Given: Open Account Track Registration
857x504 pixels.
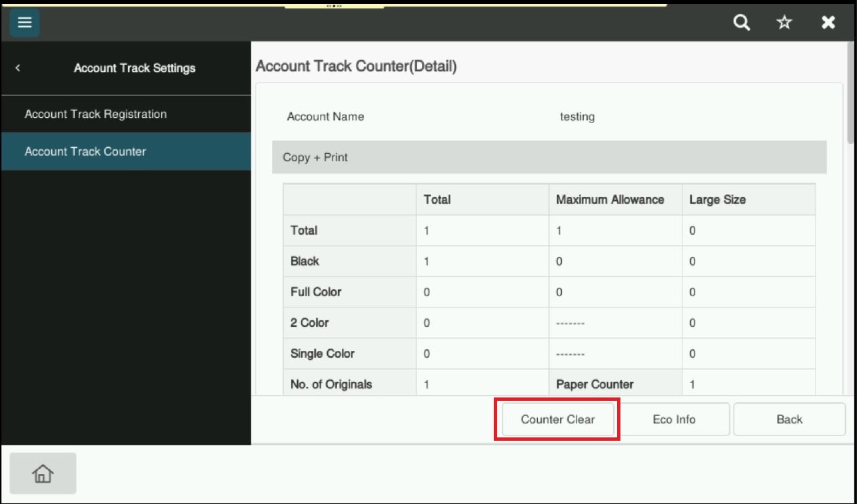Looking at the screenshot, I should point(95,114).
